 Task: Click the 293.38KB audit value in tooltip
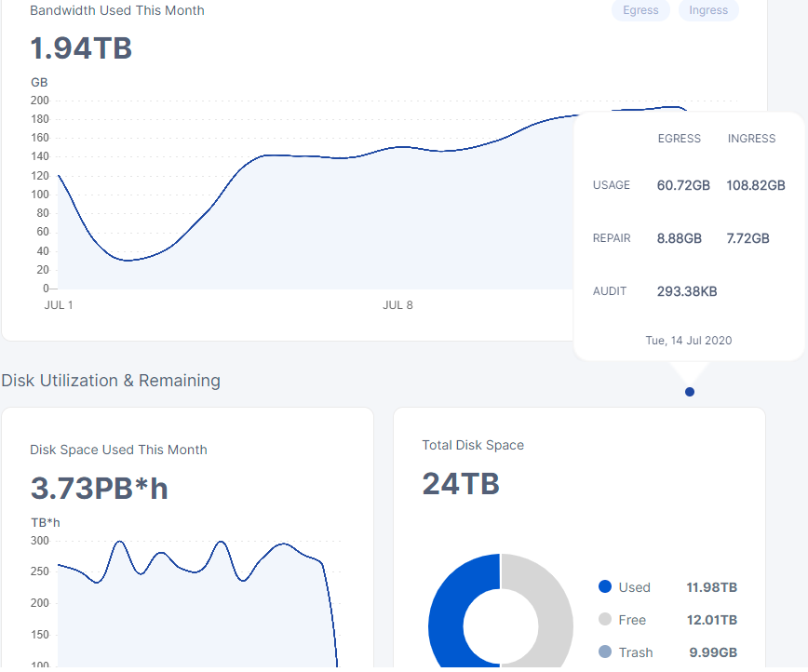(687, 291)
